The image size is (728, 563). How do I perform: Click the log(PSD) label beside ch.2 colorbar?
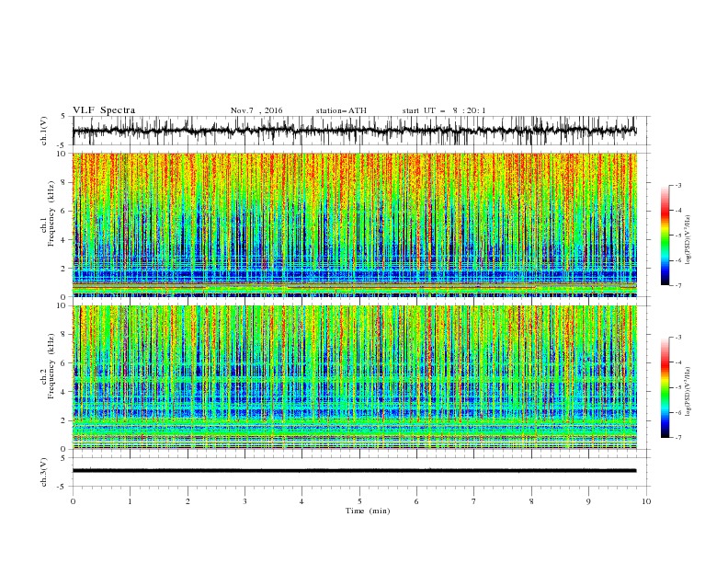coord(688,392)
